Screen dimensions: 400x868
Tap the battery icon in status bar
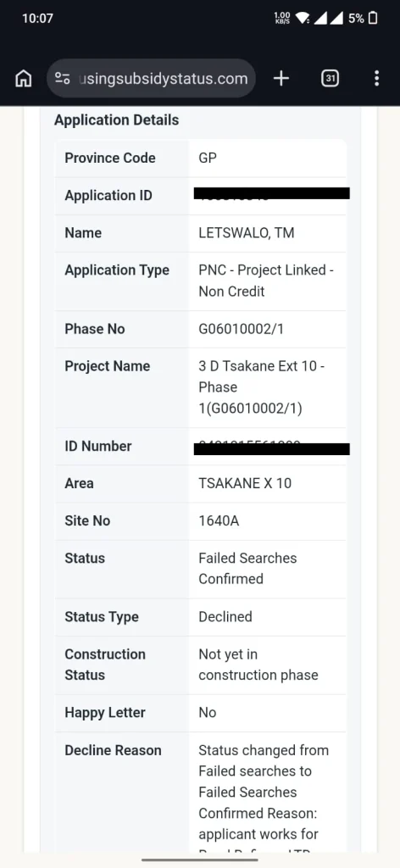(373, 19)
